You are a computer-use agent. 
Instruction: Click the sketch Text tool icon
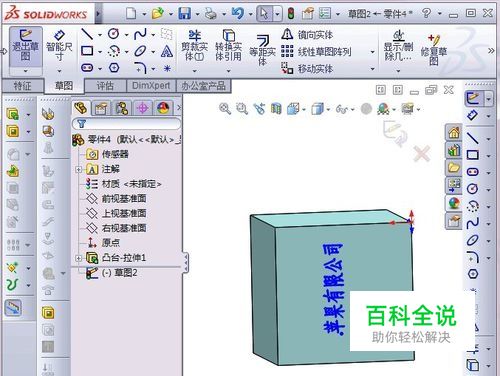point(167,52)
